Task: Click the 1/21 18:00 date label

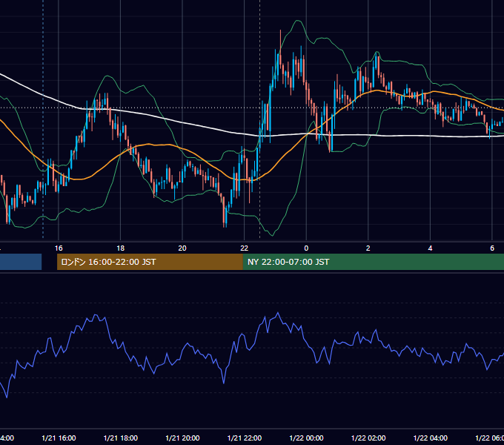Action: click(x=121, y=438)
